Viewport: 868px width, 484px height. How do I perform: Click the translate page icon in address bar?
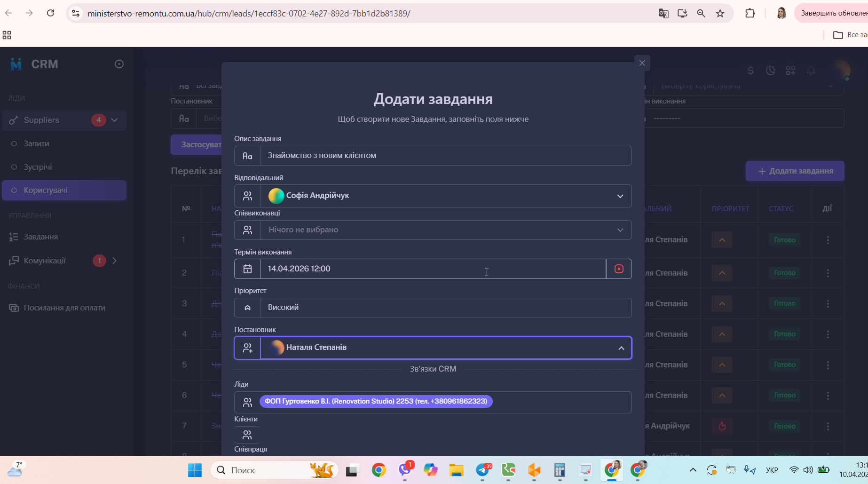(x=663, y=13)
